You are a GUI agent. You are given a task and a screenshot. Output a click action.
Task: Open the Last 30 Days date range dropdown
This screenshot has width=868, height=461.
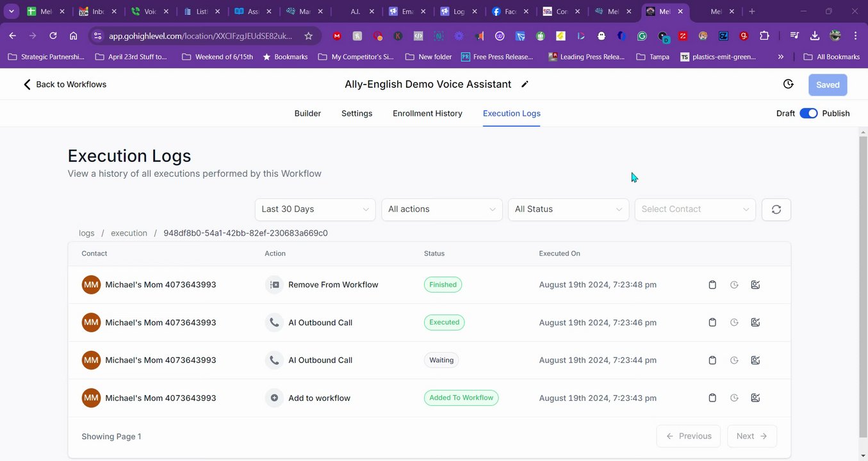click(315, 209)
